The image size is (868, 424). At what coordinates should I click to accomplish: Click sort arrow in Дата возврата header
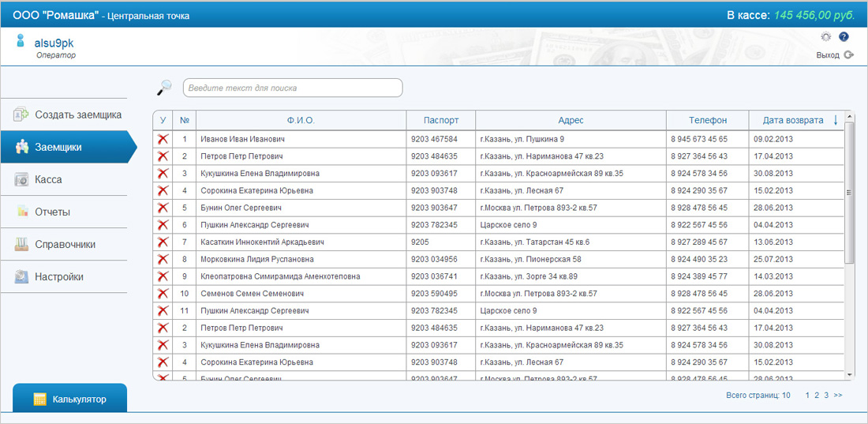pos(836,120)
